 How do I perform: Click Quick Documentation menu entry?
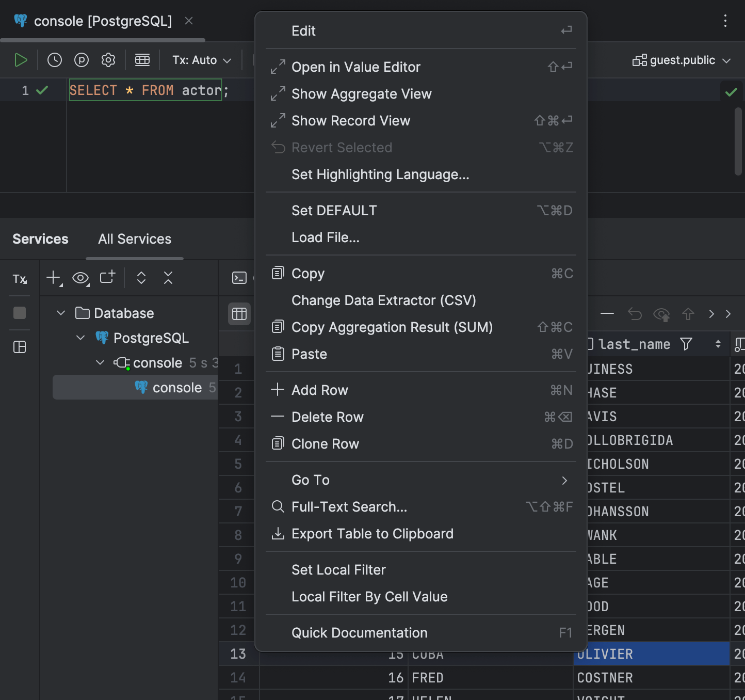coord(360,632)
